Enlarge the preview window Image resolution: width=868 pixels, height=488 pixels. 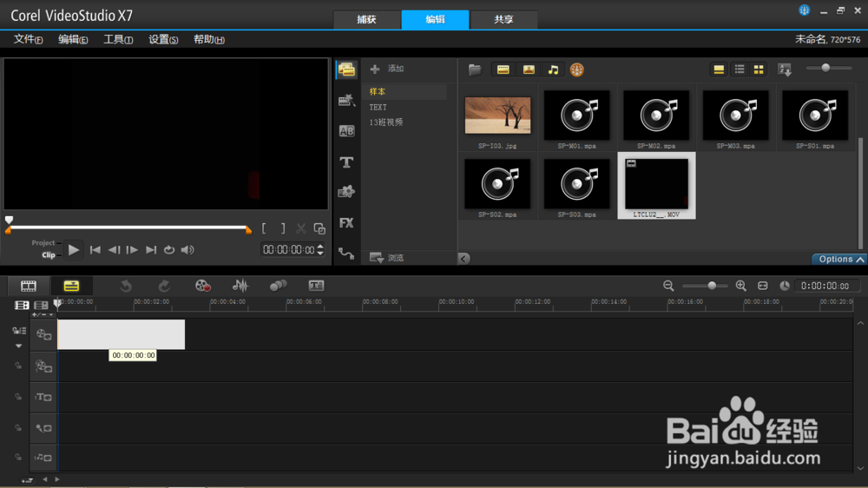pyautogui.click(x=319, y=228)
